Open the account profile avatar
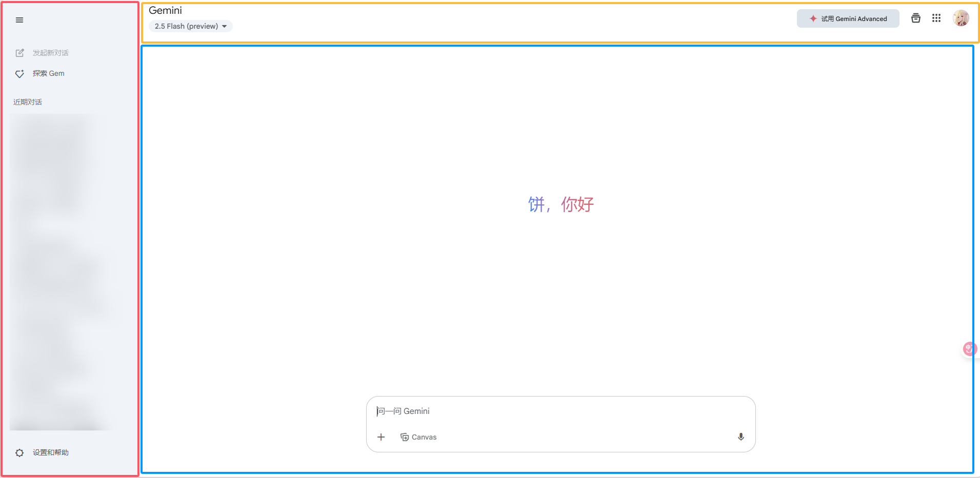The height and width of the screenshot is (478, 980). pos(961,18)
